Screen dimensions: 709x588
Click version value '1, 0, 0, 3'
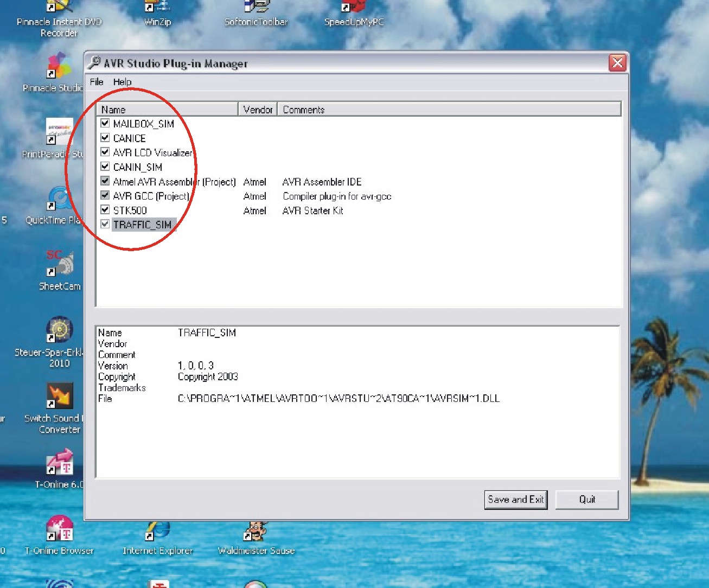(196, 366)
